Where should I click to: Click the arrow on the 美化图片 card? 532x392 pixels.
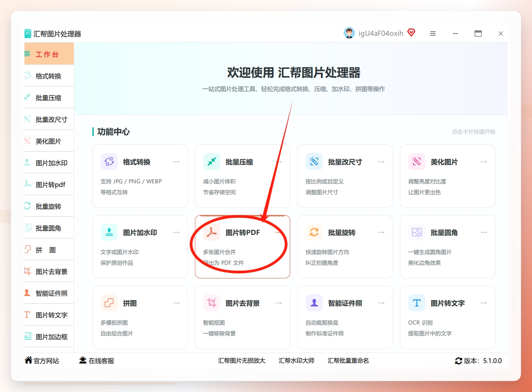[484, 162]
